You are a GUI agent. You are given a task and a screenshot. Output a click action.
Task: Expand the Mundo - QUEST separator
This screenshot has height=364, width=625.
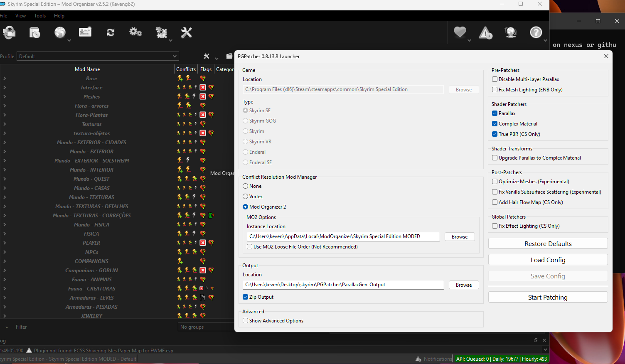point(5,179)
